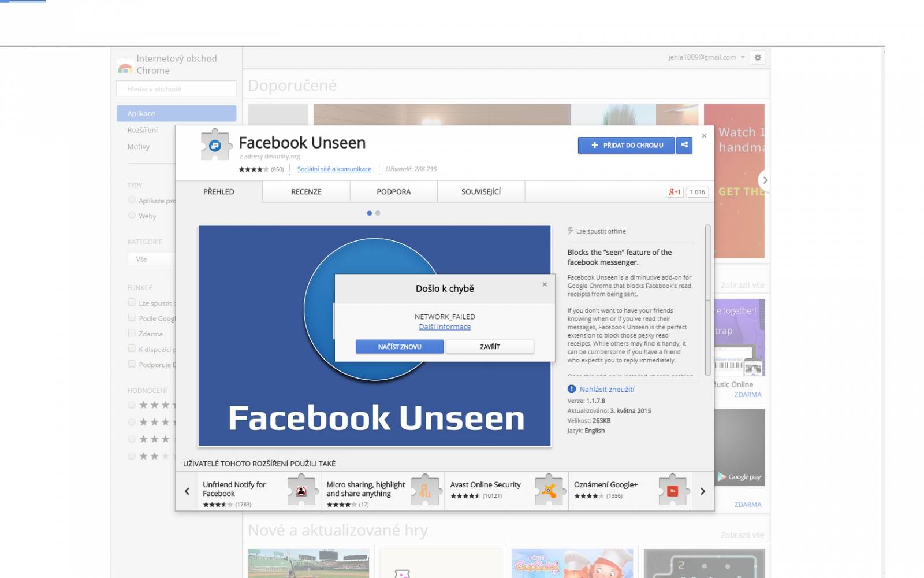Enable the Podle Google filter checkbox
Image resolution: width=924 pixels, height=578 pixels.
point(132,318)
